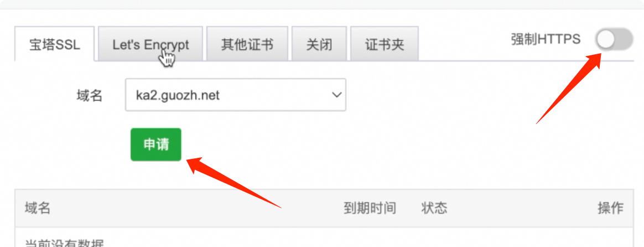This screenshot has width=644, height=247.
Task: Open the 证书夹 certificate folder tab
Action: point(385,44)
